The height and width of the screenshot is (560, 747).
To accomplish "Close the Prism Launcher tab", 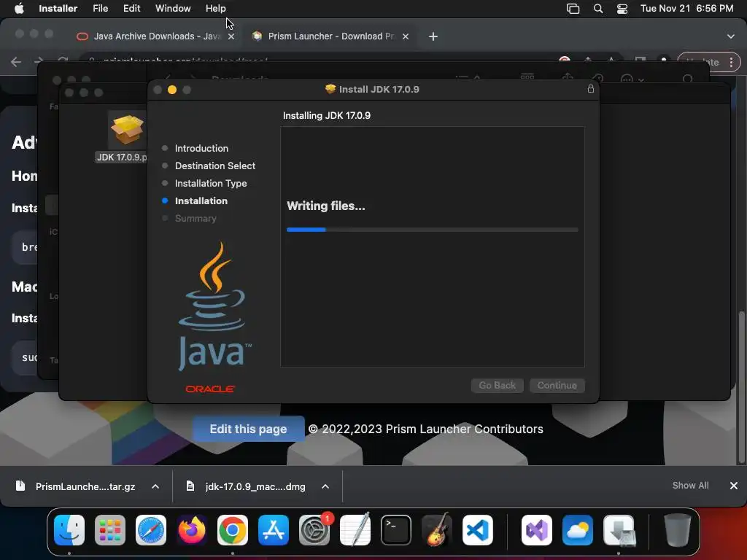I will (406, 36).
